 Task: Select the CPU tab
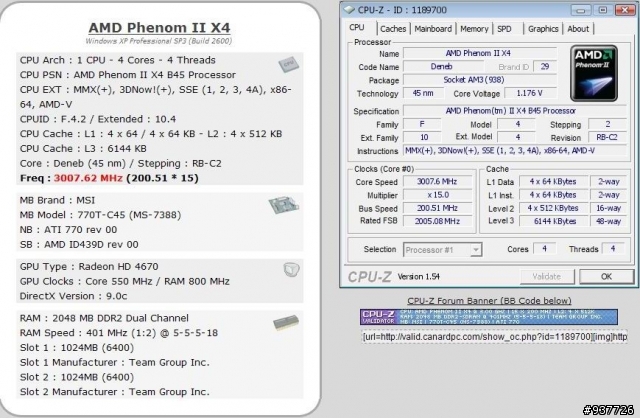click(357, 27)
